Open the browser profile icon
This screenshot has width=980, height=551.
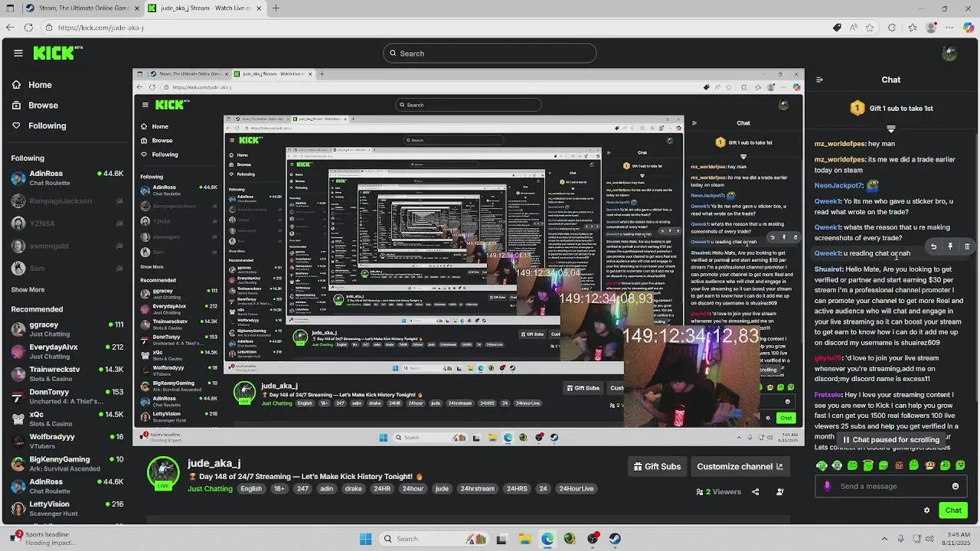coord(931,28)
